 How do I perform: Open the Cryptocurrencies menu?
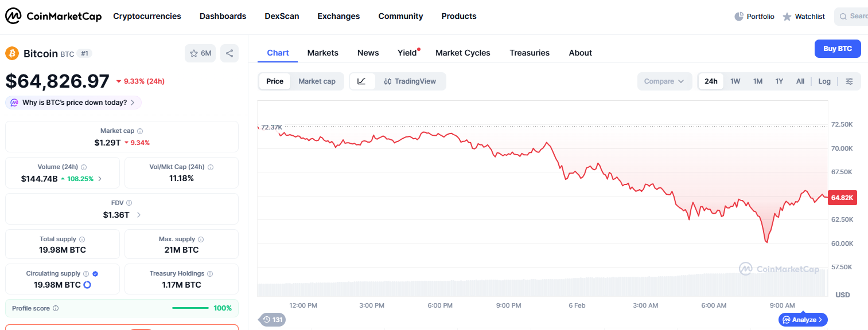(147, 16)
